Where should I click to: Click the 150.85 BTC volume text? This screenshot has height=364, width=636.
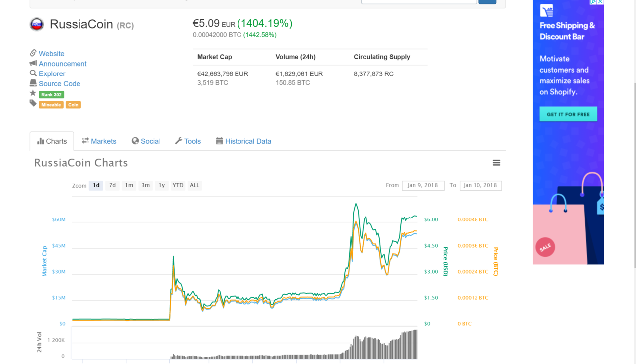(x=293, y=83)
